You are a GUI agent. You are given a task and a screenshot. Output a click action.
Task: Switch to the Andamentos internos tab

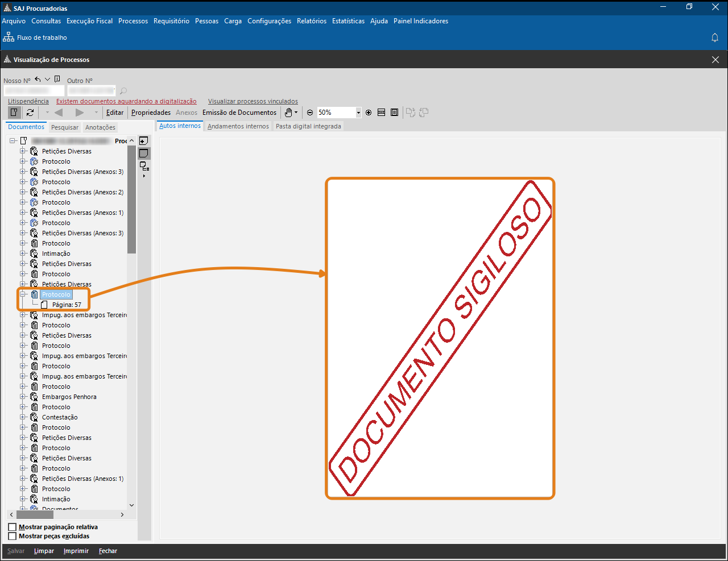coord(238,126)
